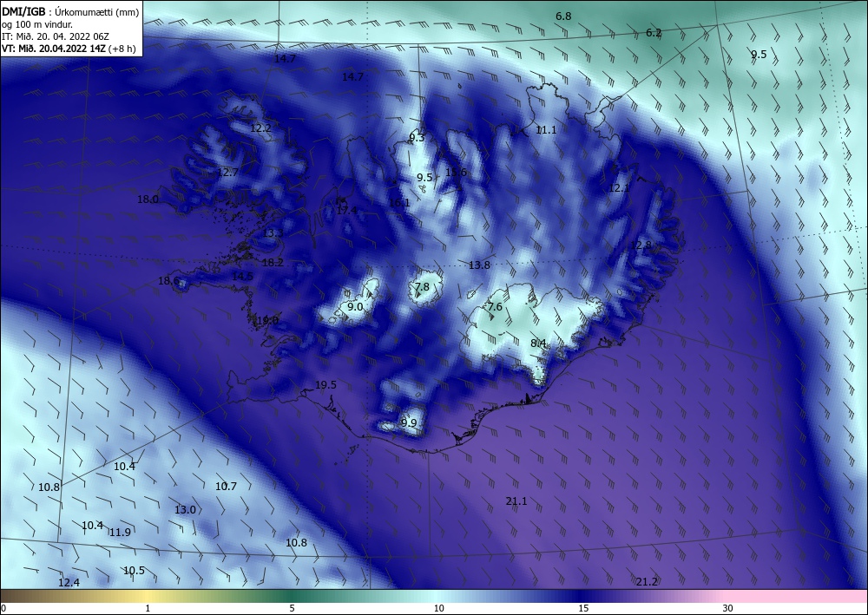Click the map value 12.4

coord(69,582)
